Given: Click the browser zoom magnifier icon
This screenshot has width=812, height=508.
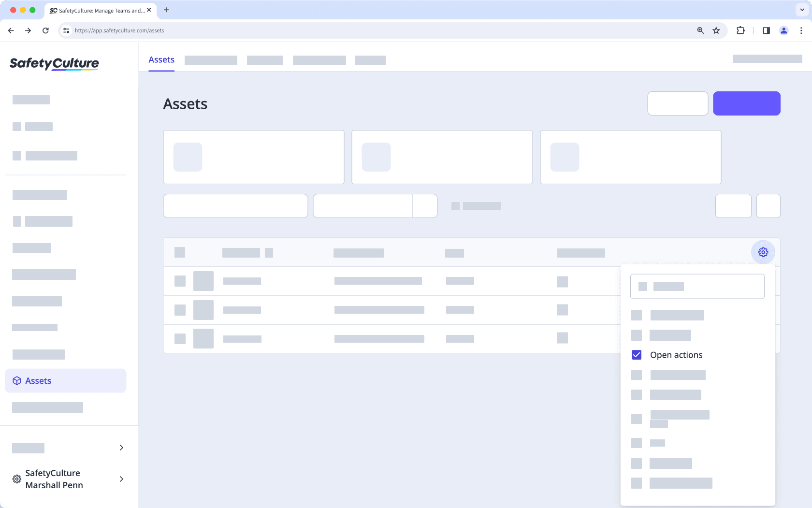Looking at the screenshot, I should click(x=700, y=30).
